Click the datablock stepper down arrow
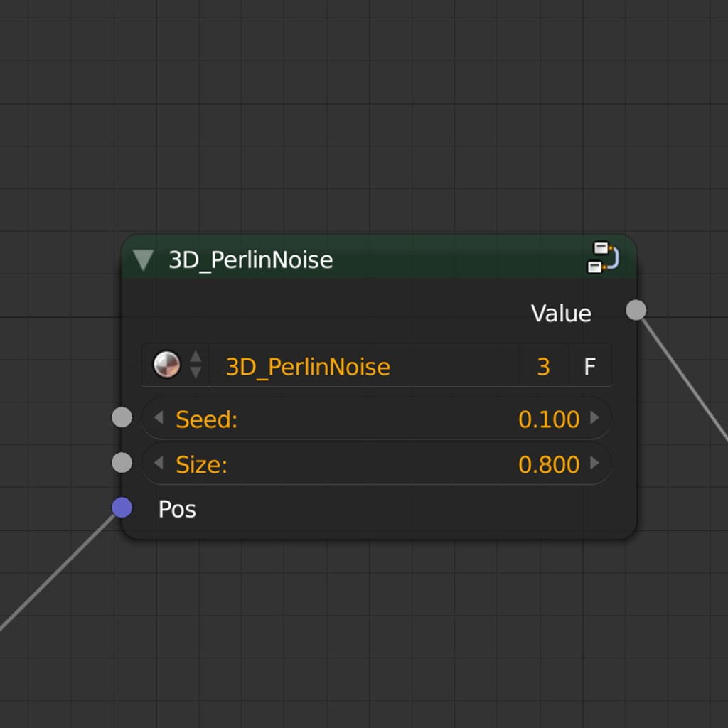 pos(197,374)
